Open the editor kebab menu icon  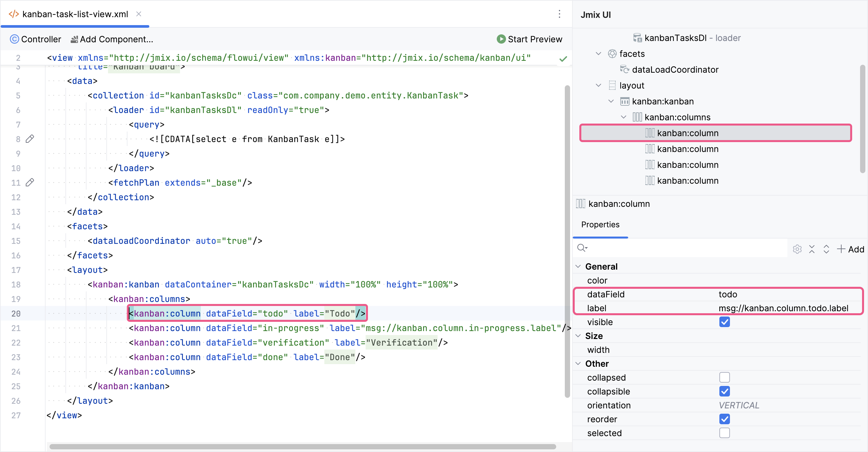(560, 14)
